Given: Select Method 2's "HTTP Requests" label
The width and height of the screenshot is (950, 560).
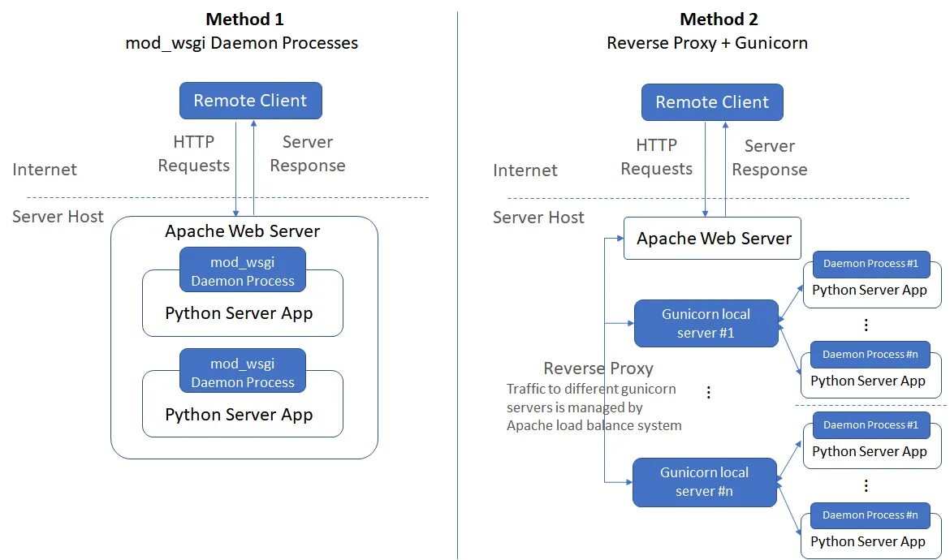Looking at the screenshot, I should coord(656,157).
